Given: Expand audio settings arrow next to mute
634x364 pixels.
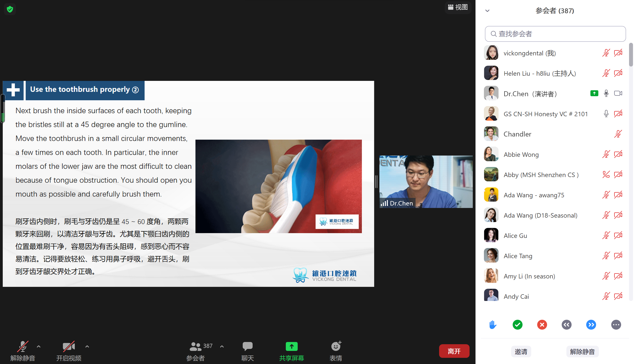Looking at the screenshot, I should tap(38, 346).
